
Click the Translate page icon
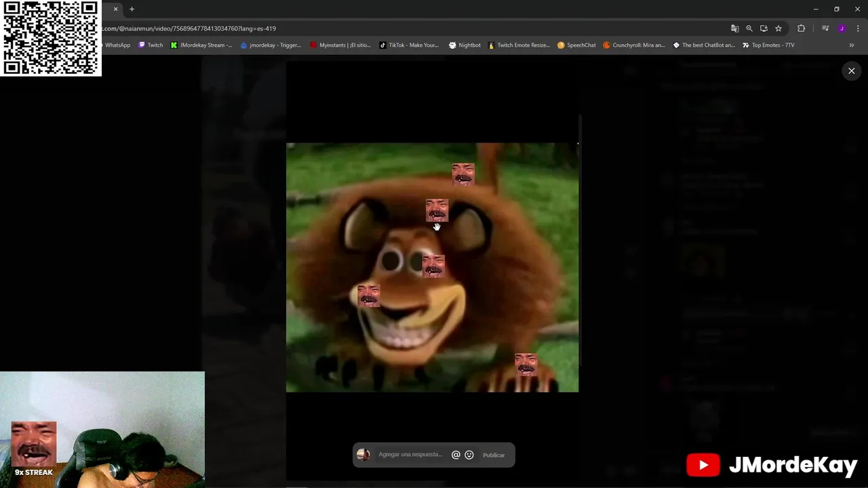pyautogui.click(x=734, y=28)
